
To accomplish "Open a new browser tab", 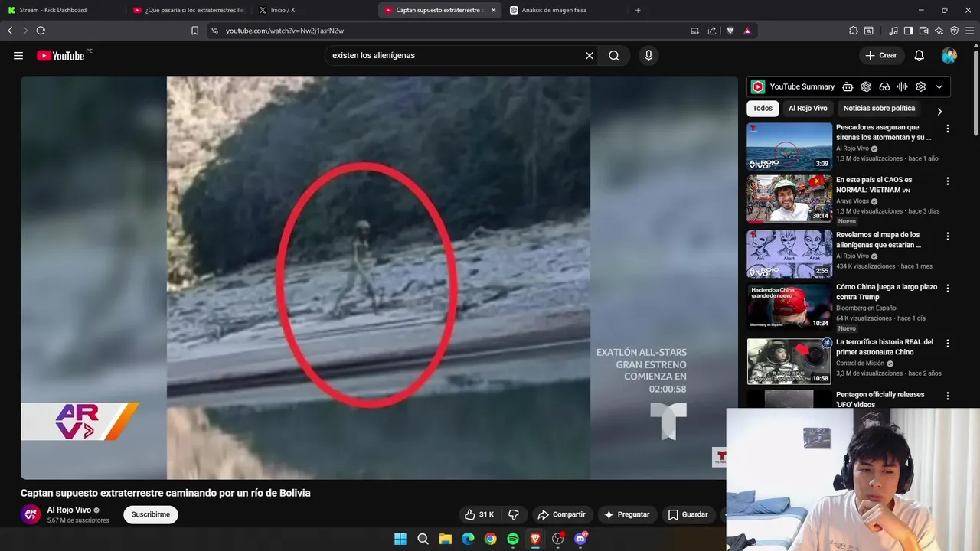I will [x=638, y=10].
